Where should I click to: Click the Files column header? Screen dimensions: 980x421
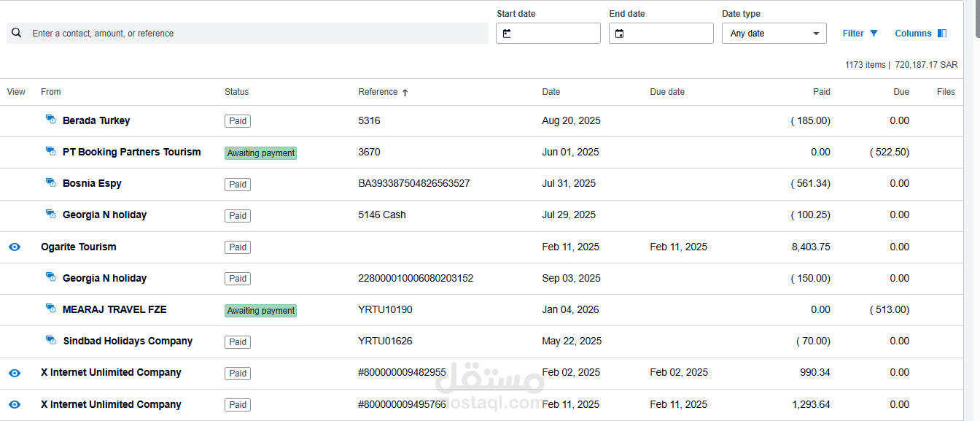[946, 92]
